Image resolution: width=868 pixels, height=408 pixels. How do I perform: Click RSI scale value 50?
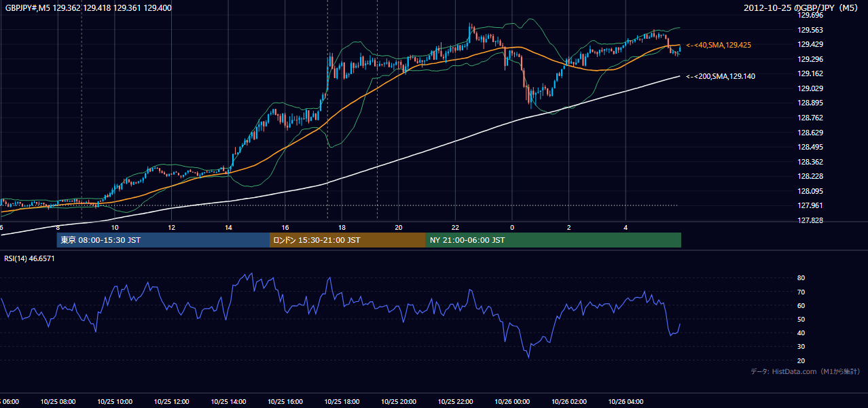(801, 319)
